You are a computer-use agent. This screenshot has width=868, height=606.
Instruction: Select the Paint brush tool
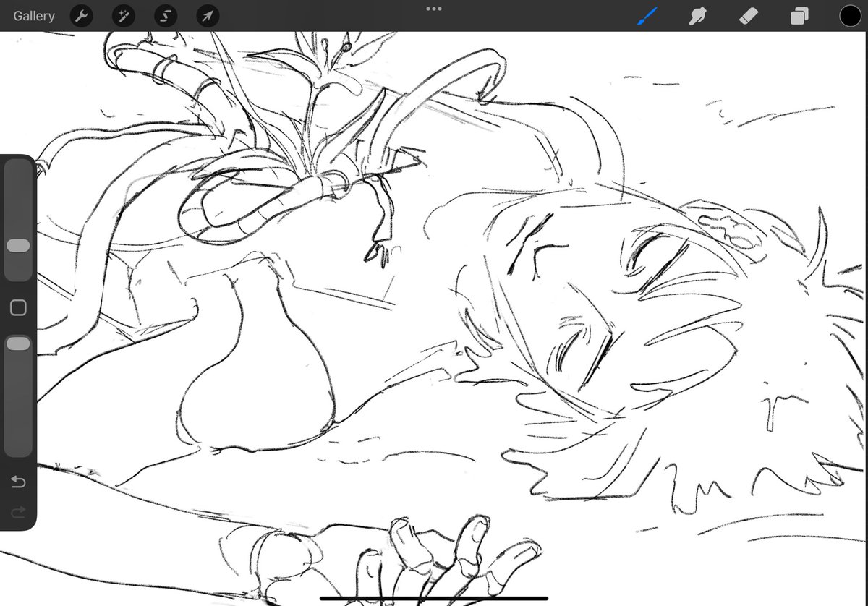click(647, 15)
